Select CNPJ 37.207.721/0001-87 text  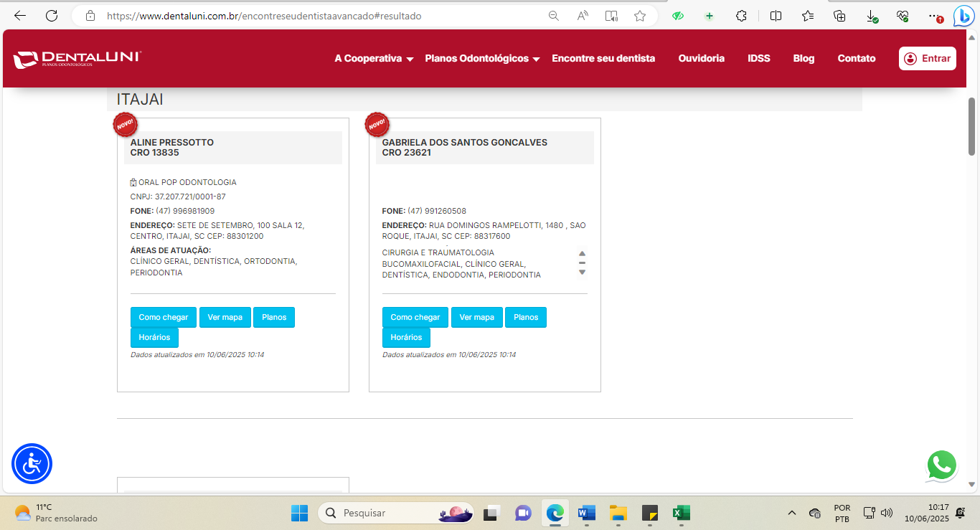coord(178,197)
